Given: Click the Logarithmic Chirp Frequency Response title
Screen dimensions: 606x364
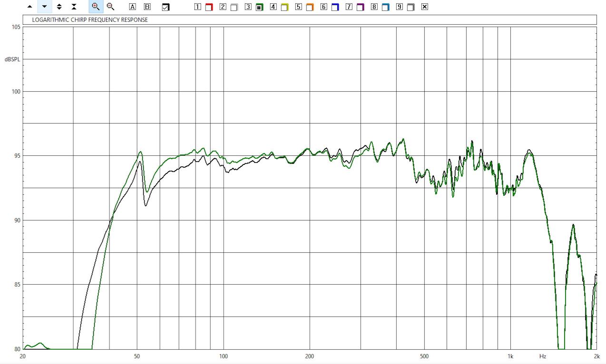Looking at the screenshot, I should (89, 20).
